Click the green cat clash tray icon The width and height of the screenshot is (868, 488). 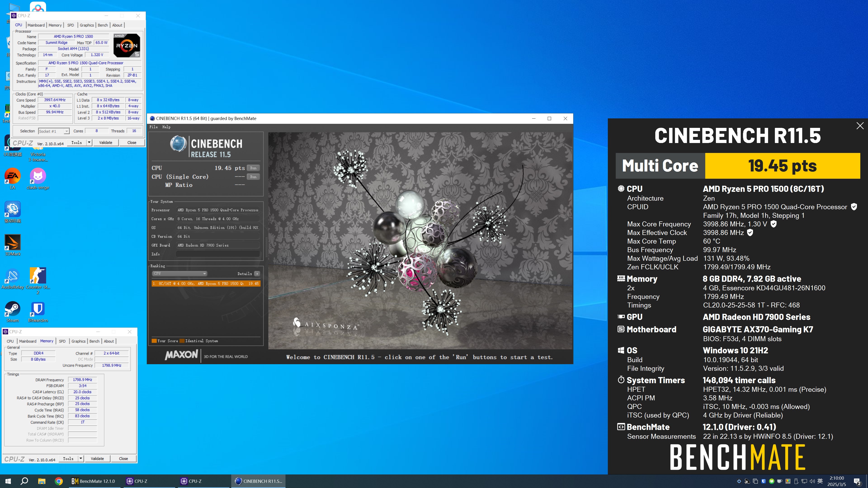coord(772,481)
